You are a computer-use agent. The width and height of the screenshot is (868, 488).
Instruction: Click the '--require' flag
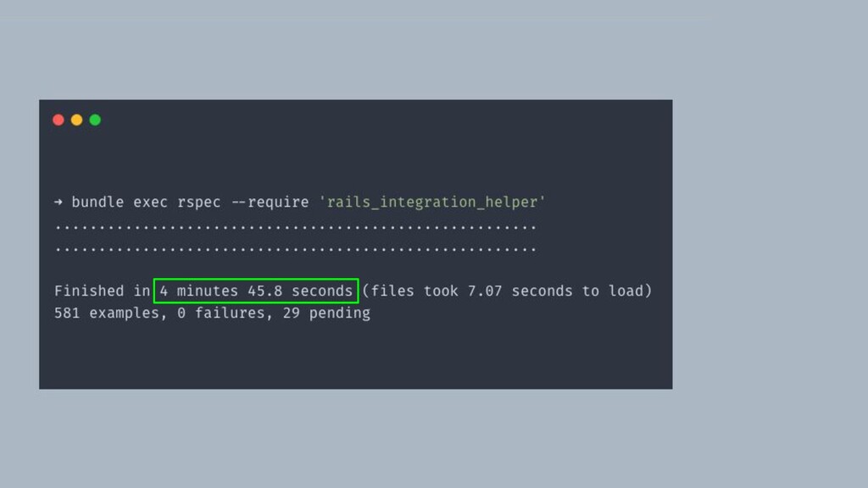coord(270,202)
